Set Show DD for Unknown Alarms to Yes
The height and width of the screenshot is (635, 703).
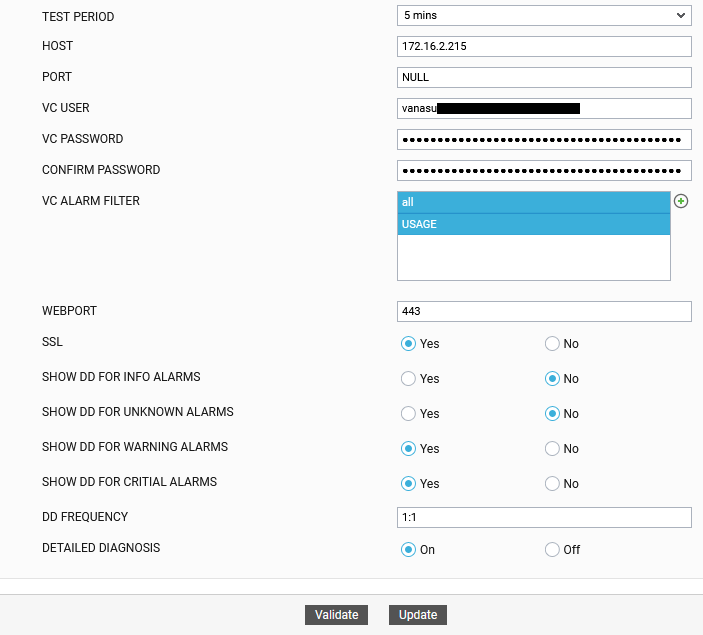408,414
